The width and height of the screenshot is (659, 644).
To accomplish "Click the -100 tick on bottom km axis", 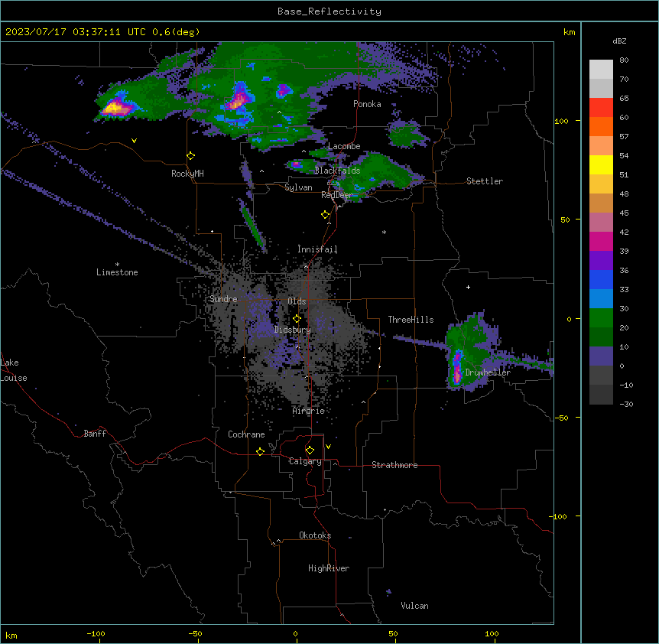I will pos(96,633).
